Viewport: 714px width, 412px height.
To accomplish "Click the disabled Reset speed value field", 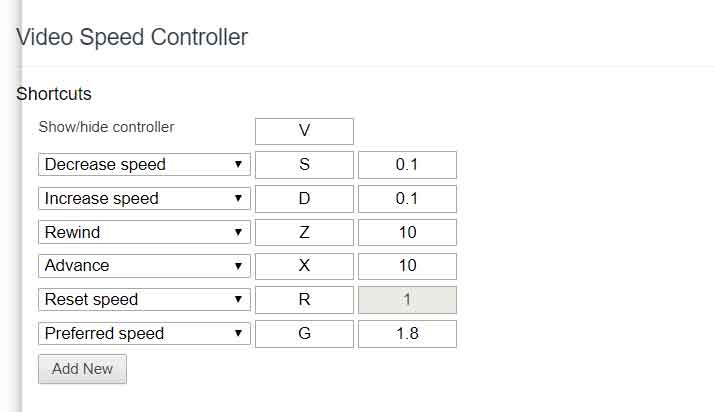I will 407,300.
